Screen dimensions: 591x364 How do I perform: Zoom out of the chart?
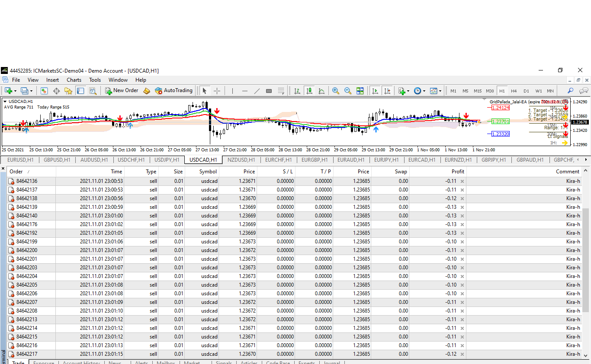(x=347, y=91)
